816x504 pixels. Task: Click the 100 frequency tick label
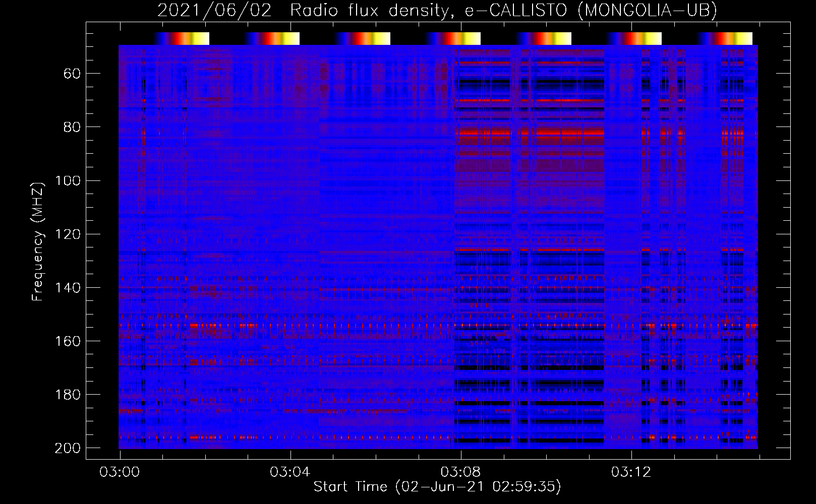click(x=68, y=180)
